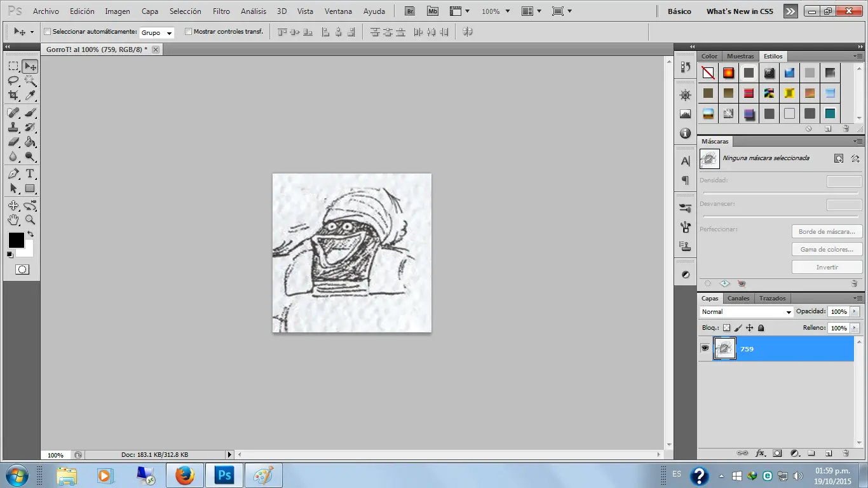
Task: Select the Clone Stamp tool
Action: (13, 127)
